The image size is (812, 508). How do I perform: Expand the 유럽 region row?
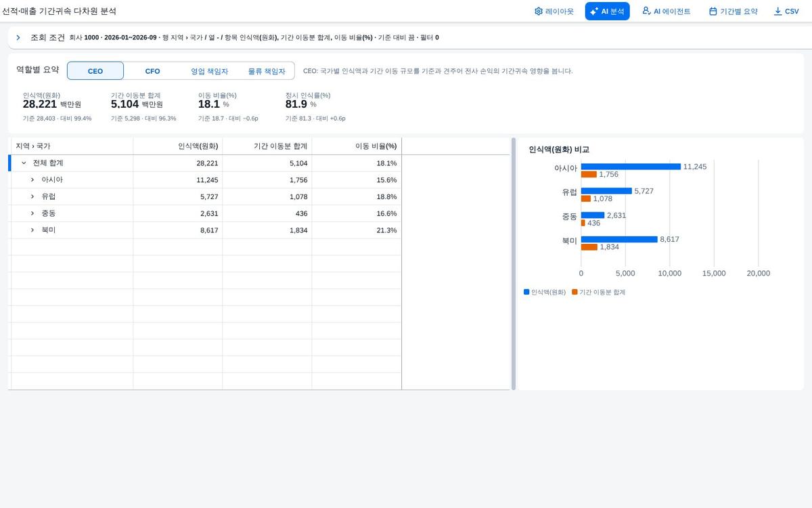tap(32, 196)
